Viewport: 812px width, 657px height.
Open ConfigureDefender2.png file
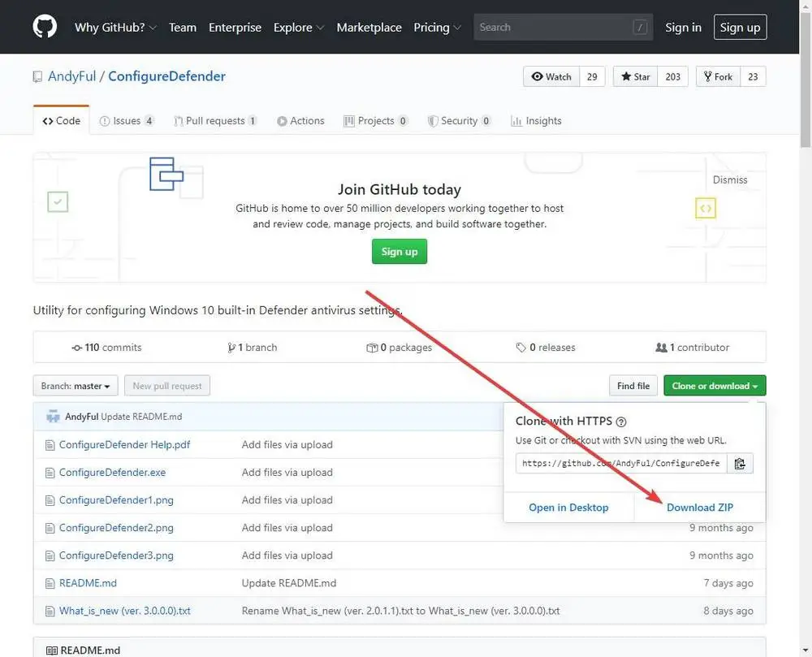116,528
